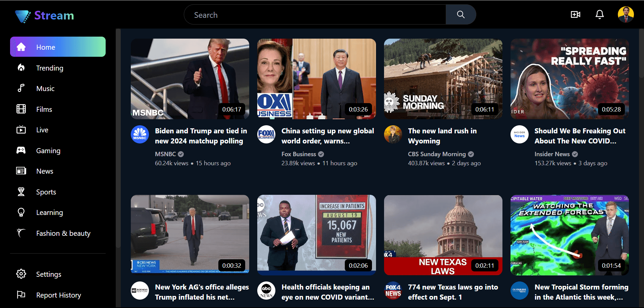Open the Learning category label
This screenshot has width=644, height=308.
[50, 213]
